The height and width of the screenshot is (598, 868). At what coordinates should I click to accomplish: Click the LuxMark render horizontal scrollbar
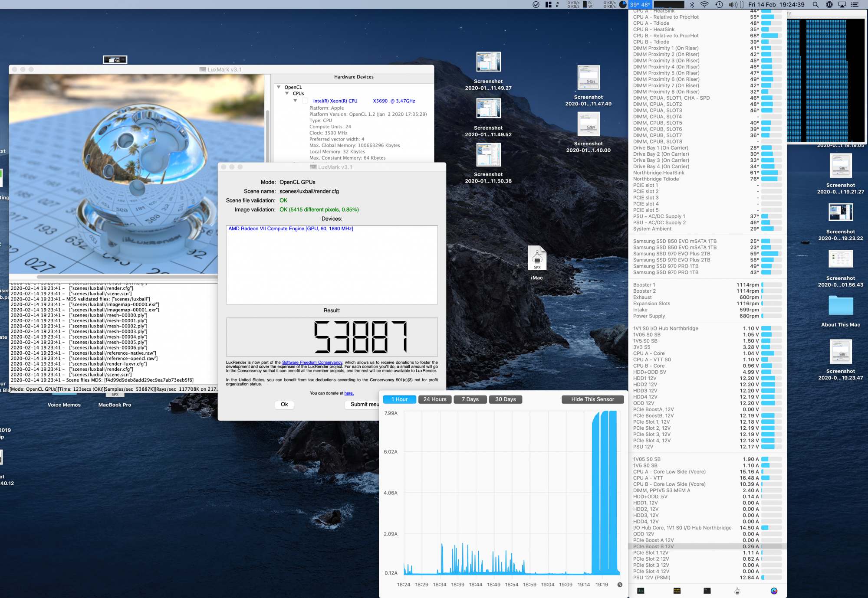(127, 277)
